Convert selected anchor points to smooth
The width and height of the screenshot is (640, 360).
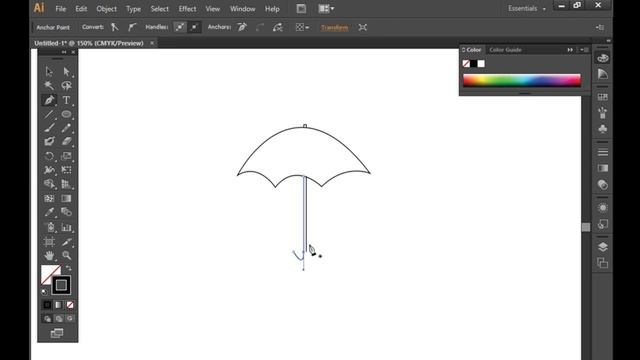[x=132, y=27]
